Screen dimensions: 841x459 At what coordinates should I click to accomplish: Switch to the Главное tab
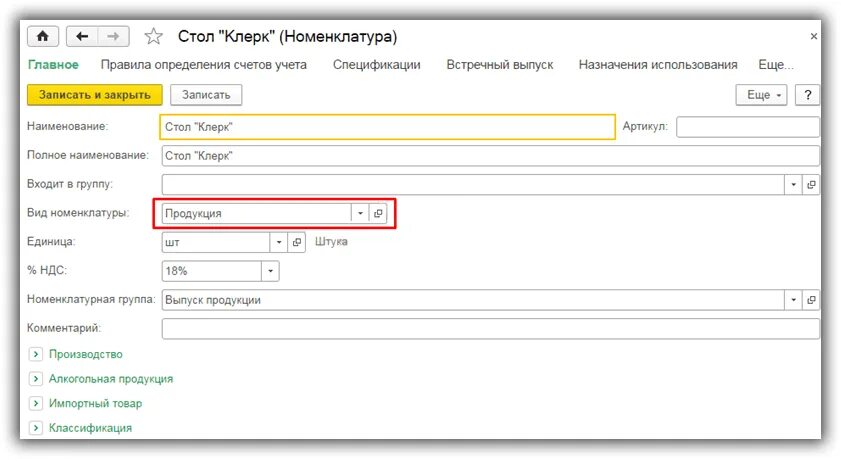(x=53, y=65)
